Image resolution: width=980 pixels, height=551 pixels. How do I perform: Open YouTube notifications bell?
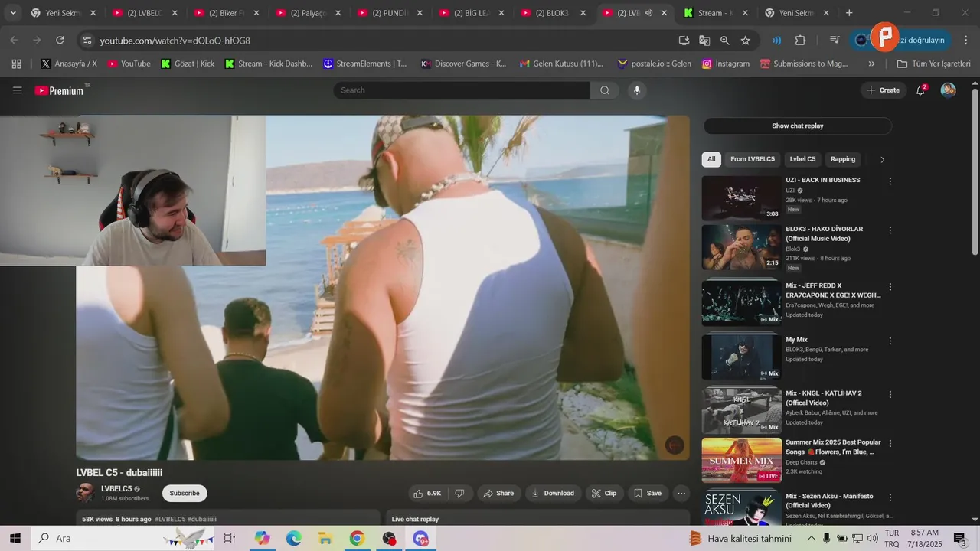click(921, 90)
